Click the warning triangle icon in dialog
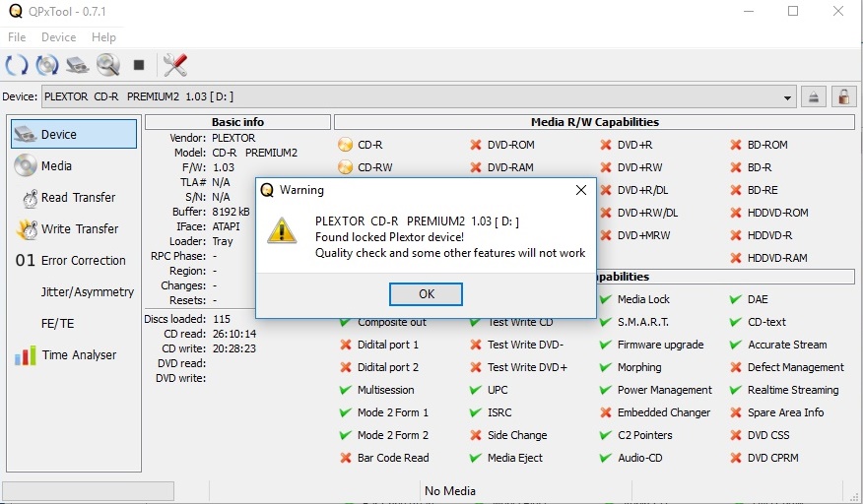Screen dimensions: 863x504 [x=282, y=230]
